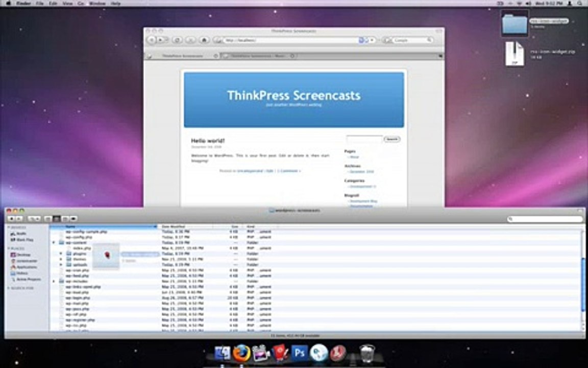Screen dimensions: 588x368
Task: Switch to first ThinkPress Screencasts tab
Action: coord(183,56)
